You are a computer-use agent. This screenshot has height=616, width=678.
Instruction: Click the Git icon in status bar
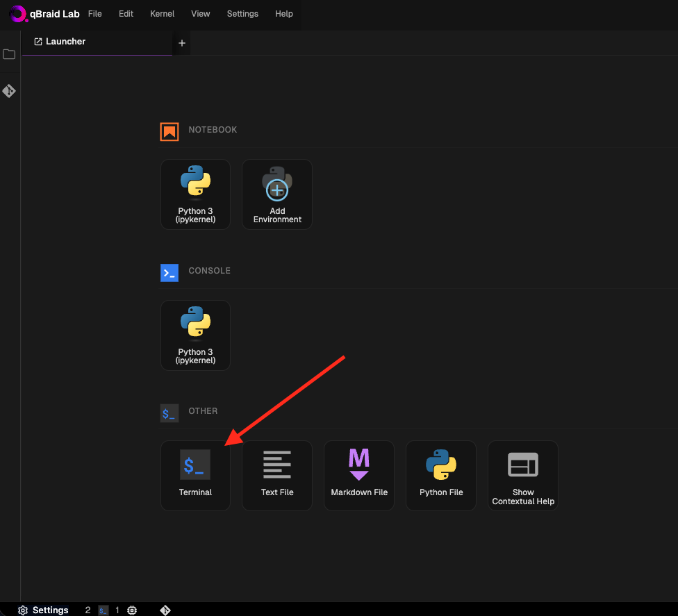point(165,610)
